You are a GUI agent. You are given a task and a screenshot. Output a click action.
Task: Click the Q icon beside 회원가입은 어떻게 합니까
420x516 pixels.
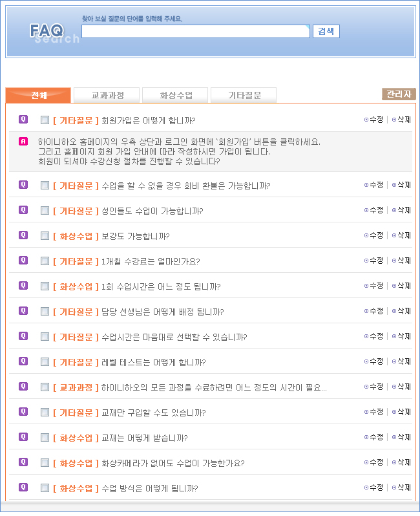pyautogui.click(x=23, y=120)
